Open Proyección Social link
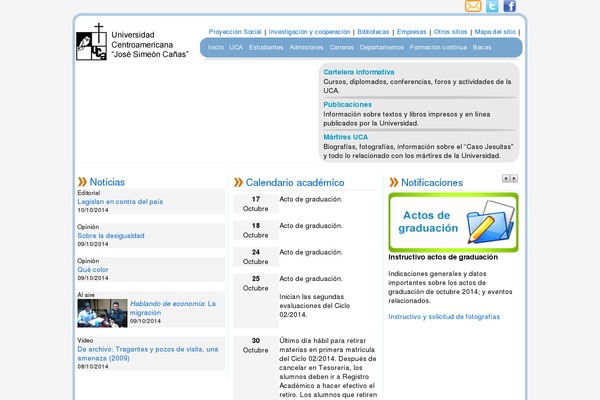Screen dimensions: 600x400 (235, 32)
